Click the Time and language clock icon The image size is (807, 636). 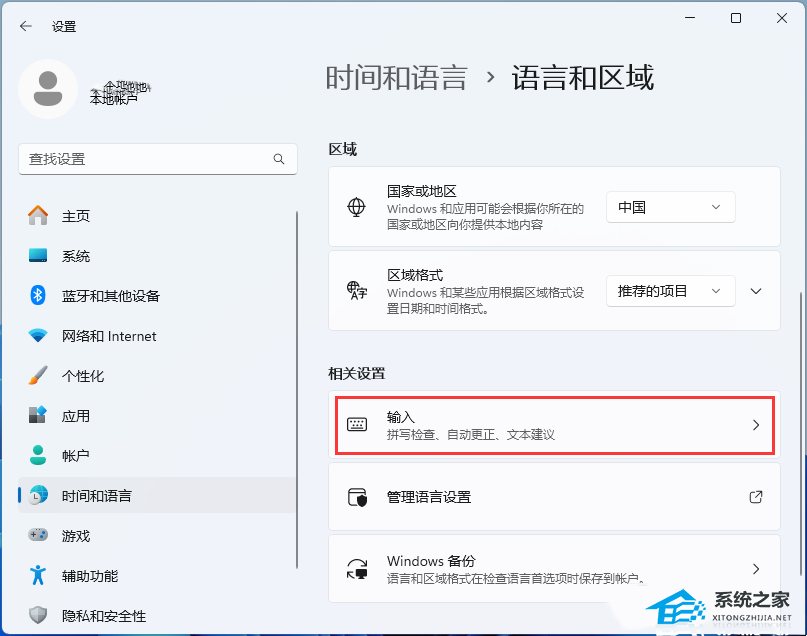point(38,496)
